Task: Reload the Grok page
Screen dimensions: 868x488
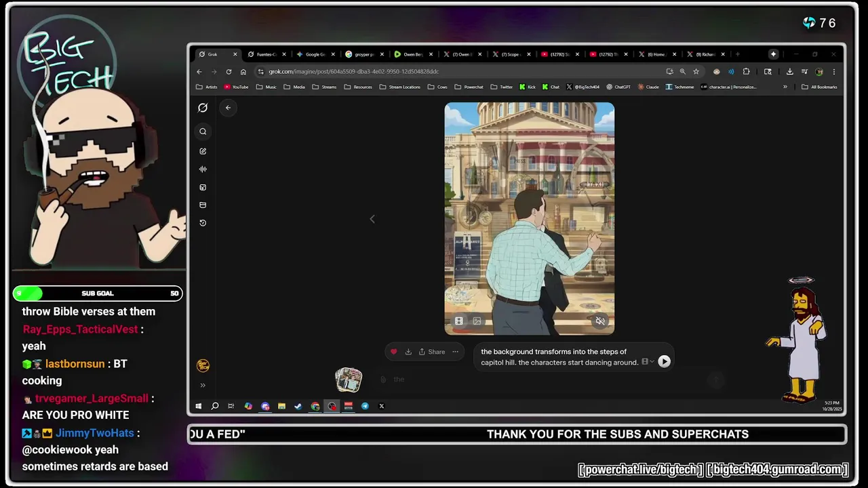Action: (x=229, y=72)
